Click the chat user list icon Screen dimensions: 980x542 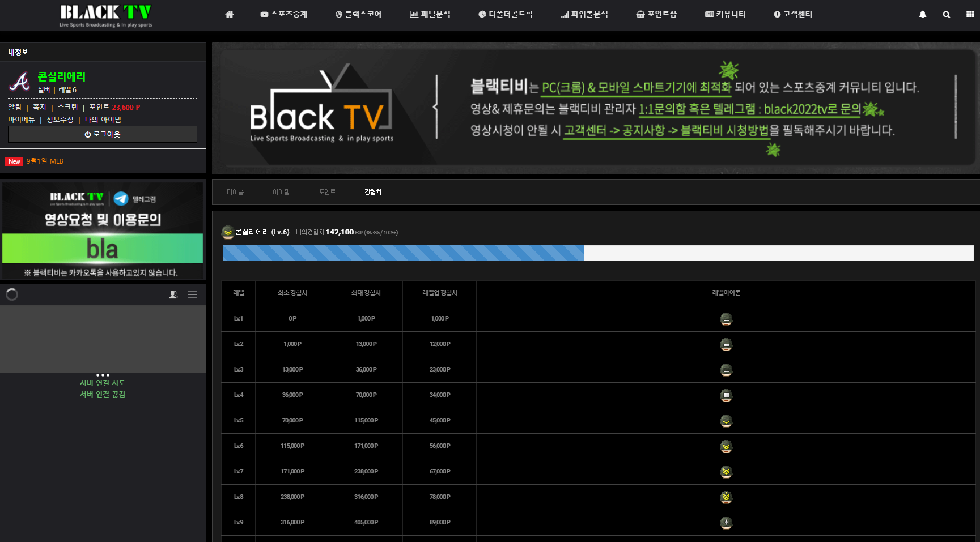point(173,295)
